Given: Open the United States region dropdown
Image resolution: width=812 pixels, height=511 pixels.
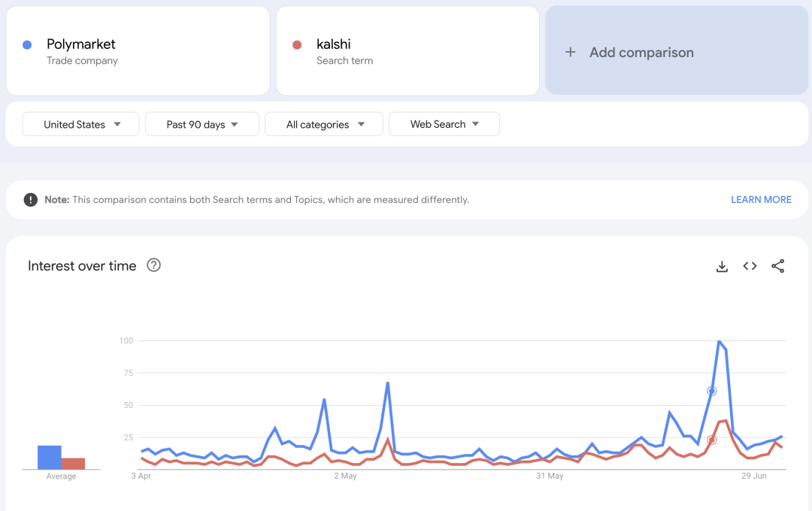Looking at the screenshot, I should point(81,125).
